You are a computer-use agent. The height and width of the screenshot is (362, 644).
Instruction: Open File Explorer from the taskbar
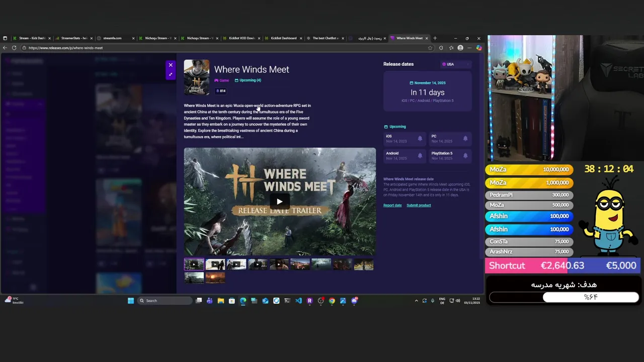tap(220, 301)
